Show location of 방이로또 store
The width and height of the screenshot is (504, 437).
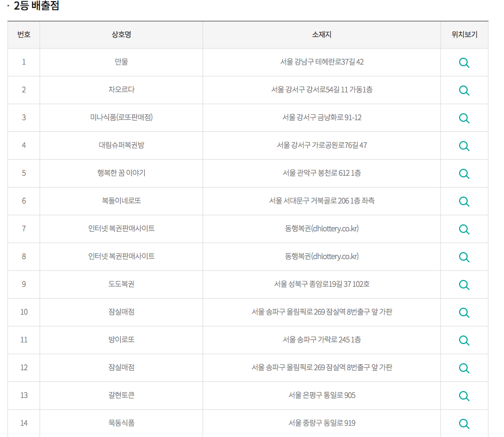coord(464,340)
